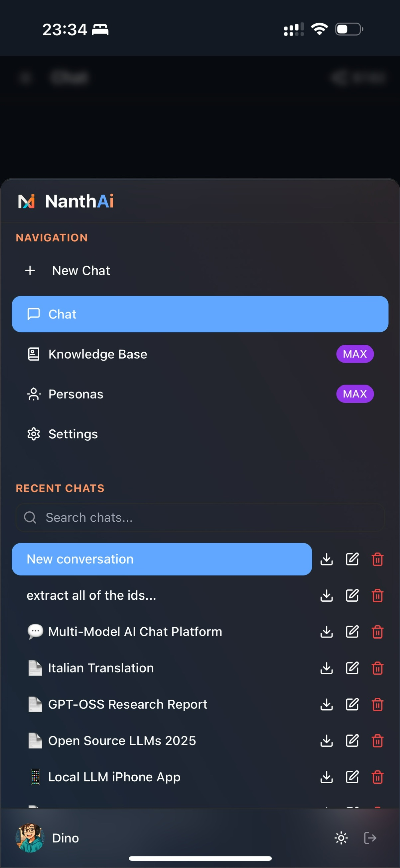Open the GPT-OSS Research Report conversation
The height and width of the screenshot is (868, 400).
point(127,704)
